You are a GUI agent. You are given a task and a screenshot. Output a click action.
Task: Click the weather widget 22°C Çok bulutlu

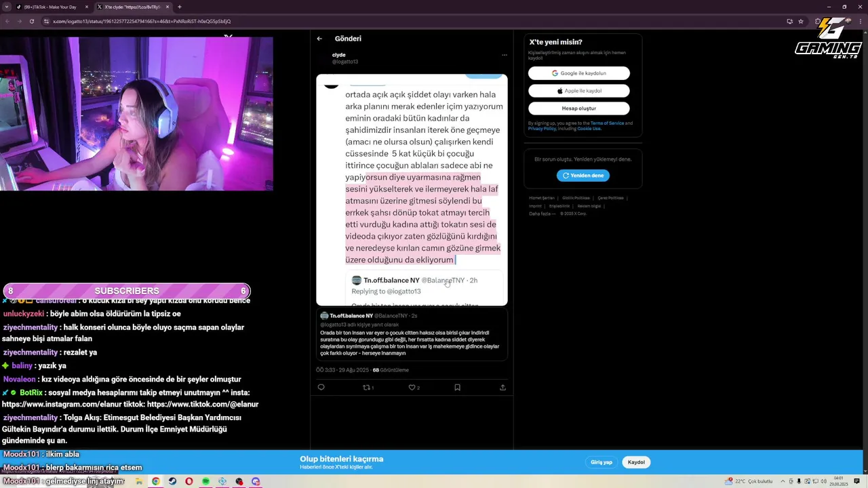tap(749, 481)
